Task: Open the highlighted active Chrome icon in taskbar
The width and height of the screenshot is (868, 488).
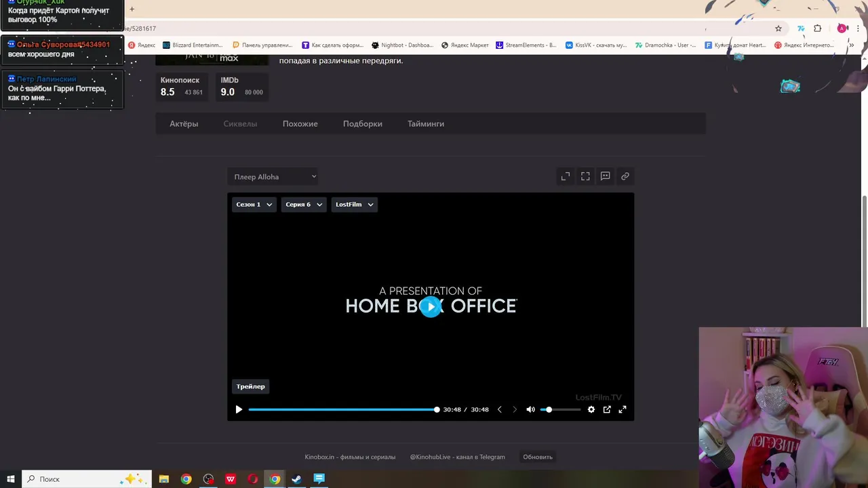Action: (275, 479)
